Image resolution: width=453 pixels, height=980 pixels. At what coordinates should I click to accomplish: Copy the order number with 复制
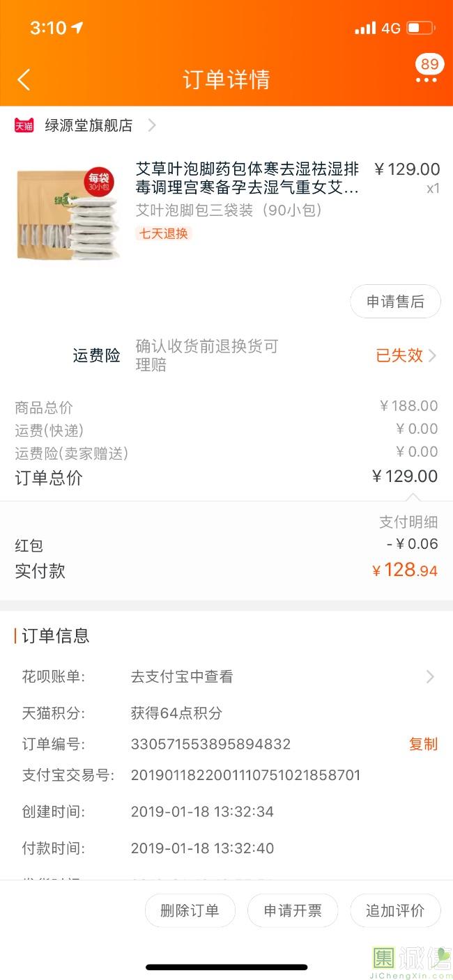[x=423, y=744]
